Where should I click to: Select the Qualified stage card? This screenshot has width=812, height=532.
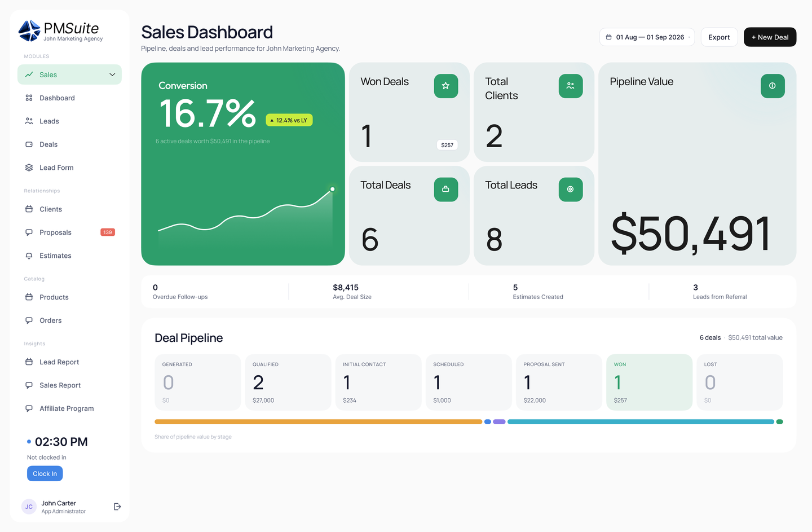point(288,382)
